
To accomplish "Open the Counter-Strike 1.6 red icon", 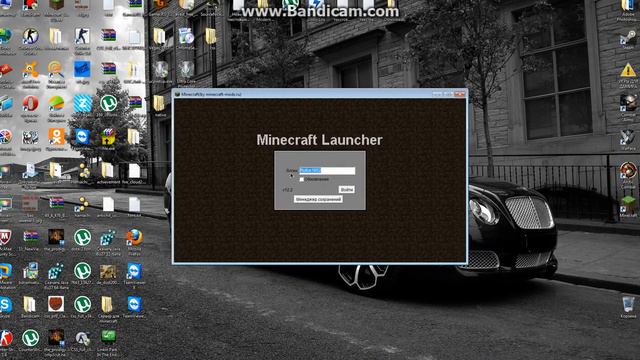I will coord(6,338).
